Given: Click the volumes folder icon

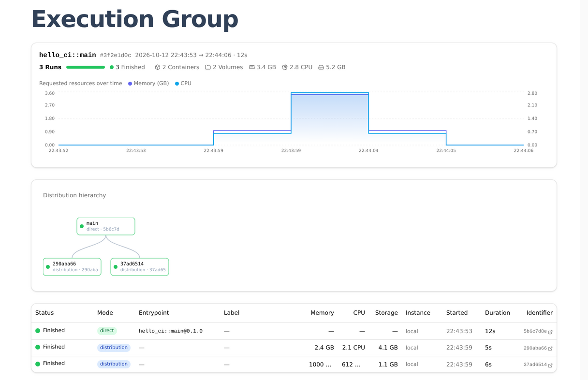Looking at the screenshot, I should pyautogui.click(x=208, y=67).
